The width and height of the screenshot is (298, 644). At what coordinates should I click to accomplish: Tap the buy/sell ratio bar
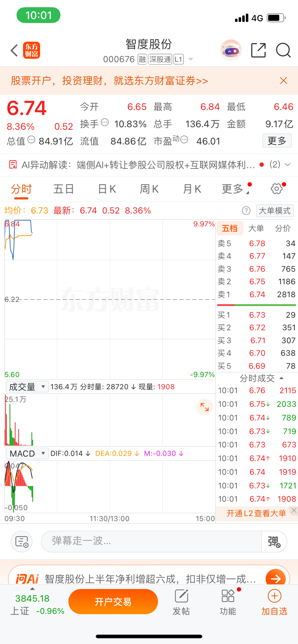tap(257, 305)
